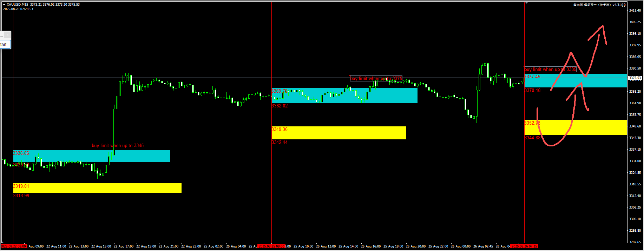Screen dimensions: 644x251
Task: Click the current price tag 3375.53
Action: (635, 78)
